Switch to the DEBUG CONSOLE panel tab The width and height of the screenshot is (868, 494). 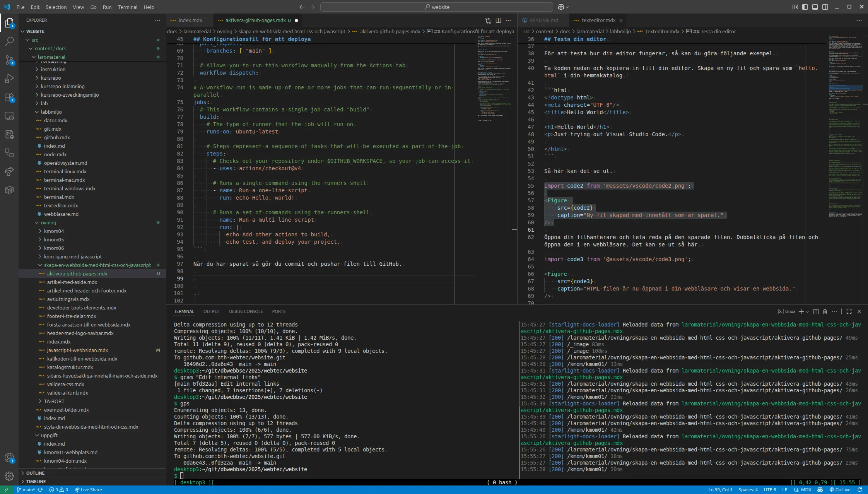pyautogui.click(x=246, y=311)
